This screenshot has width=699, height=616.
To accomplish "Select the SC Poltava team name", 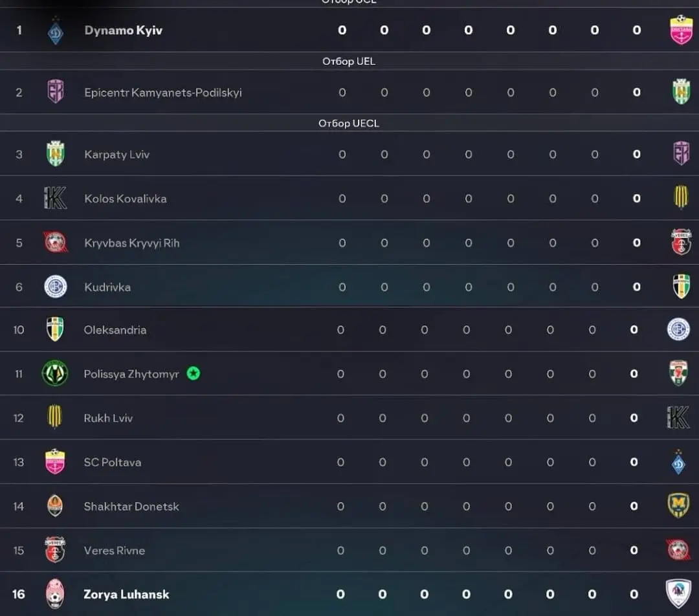I will coord(112,462).
